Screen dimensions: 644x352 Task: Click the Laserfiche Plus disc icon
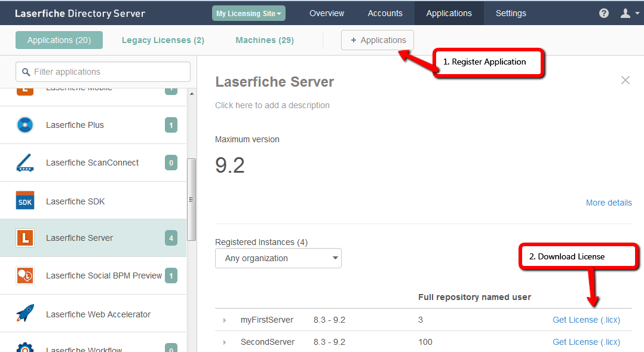click(25, 125)
